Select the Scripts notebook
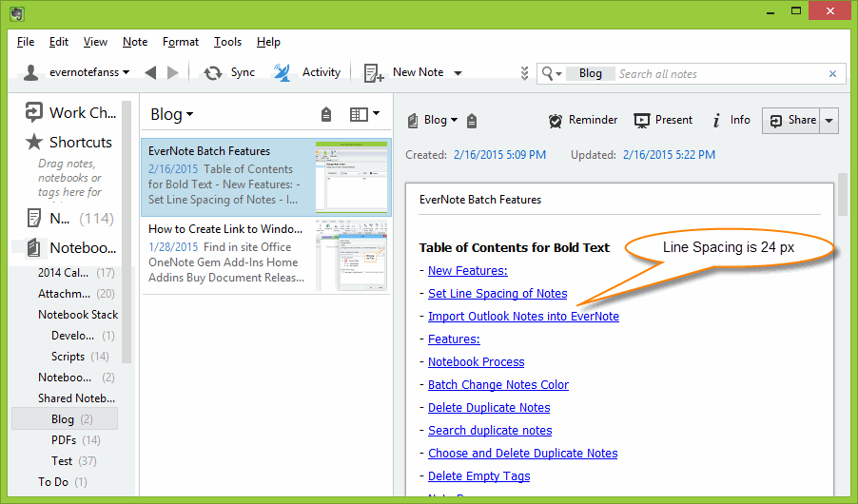 point(80,357)
